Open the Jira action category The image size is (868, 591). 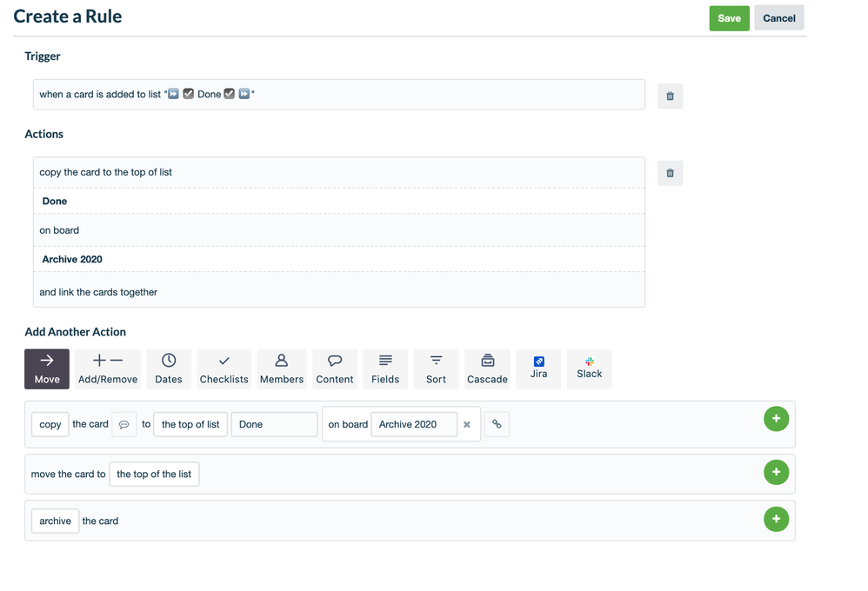pos(538,368)
